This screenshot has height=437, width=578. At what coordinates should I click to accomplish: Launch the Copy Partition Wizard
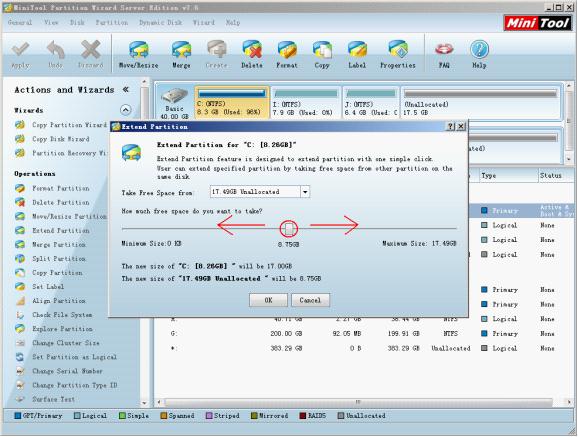[61, 125]
